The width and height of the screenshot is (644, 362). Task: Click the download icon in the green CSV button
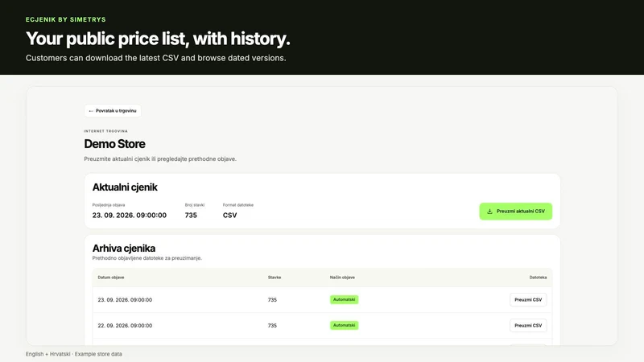[x=489, y=212]
